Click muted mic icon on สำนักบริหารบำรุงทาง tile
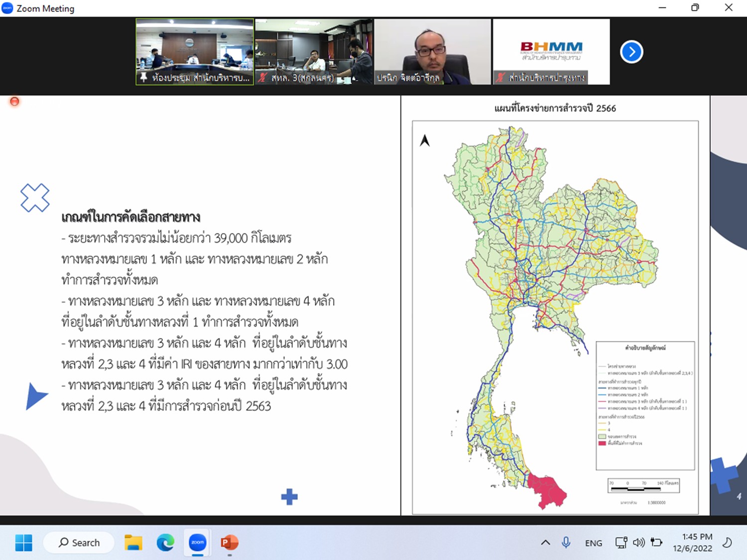 (x=501, y=77)
